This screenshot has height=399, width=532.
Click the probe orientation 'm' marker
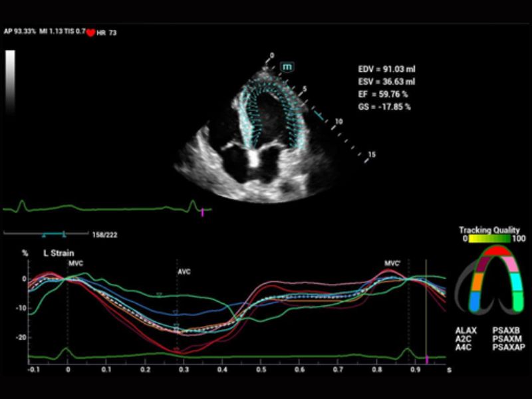pos(287,66)
